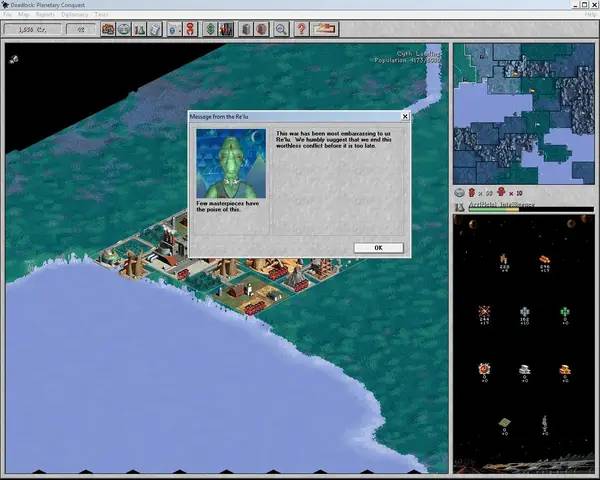The image size is (600, 480).
Task: Click the green dollar sign icon
Action: [x=210, y=29]
